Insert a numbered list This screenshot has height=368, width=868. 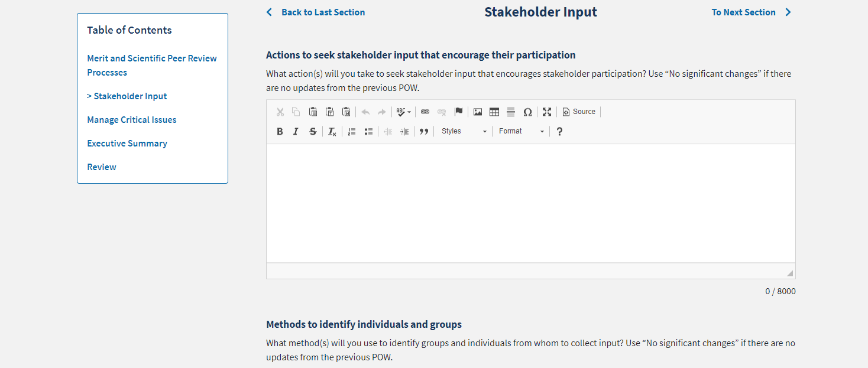pos(352,131)
